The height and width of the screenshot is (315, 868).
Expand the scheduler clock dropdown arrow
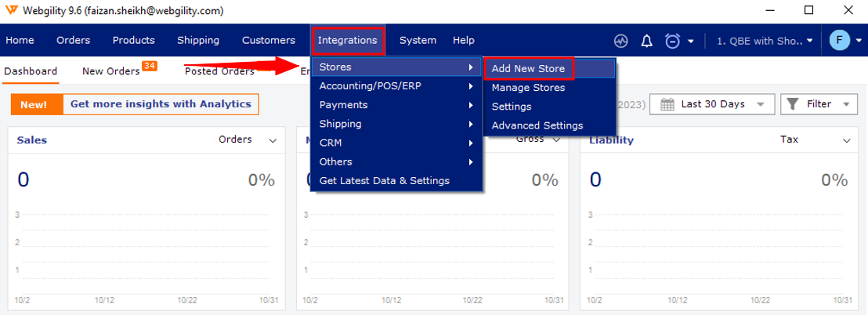691,41
